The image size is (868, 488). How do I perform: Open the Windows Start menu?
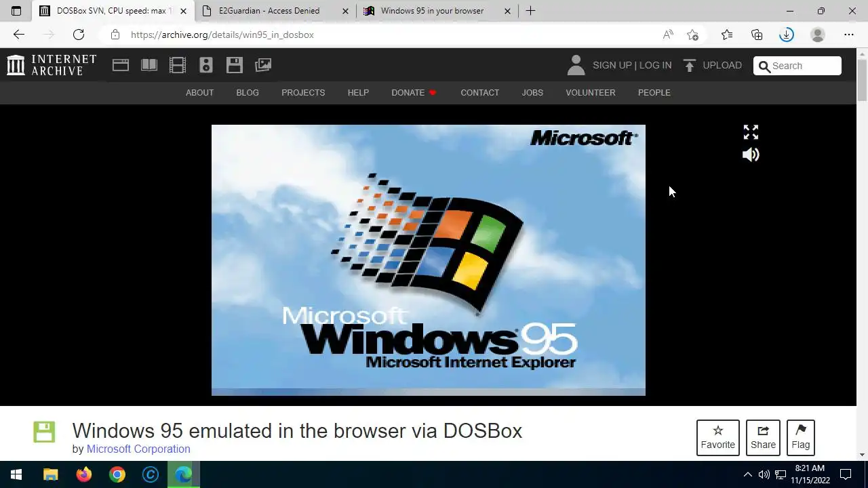(16, 474)
